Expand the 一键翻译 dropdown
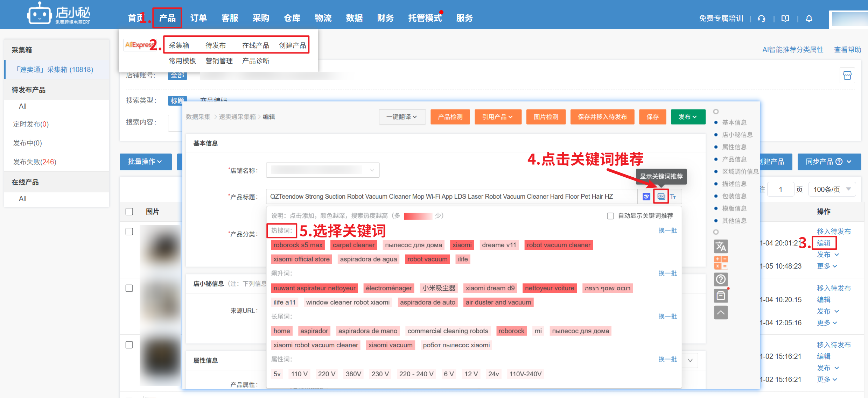 click(x=402, y=117)
